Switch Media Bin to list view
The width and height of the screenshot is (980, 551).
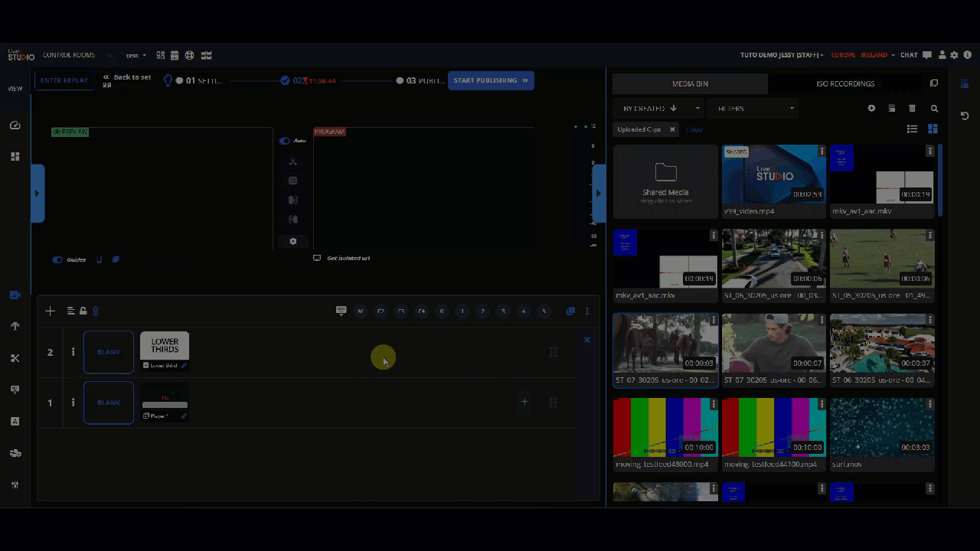(912, 129)
